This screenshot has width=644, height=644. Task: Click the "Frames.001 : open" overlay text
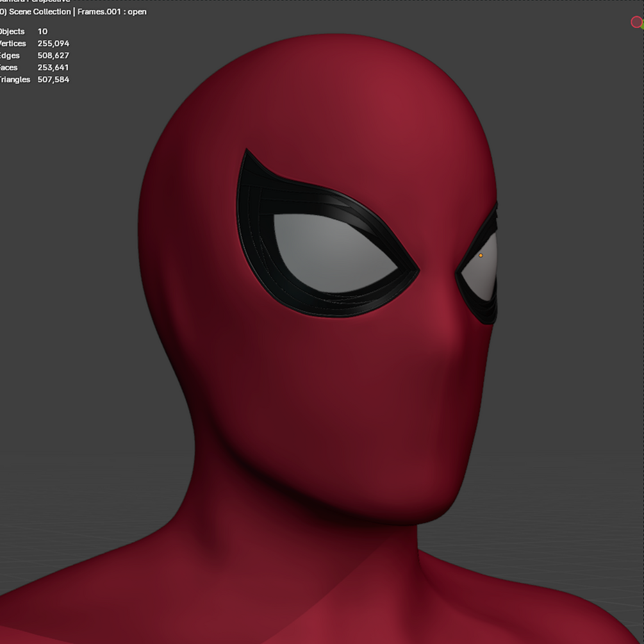[x=111, y=12]
